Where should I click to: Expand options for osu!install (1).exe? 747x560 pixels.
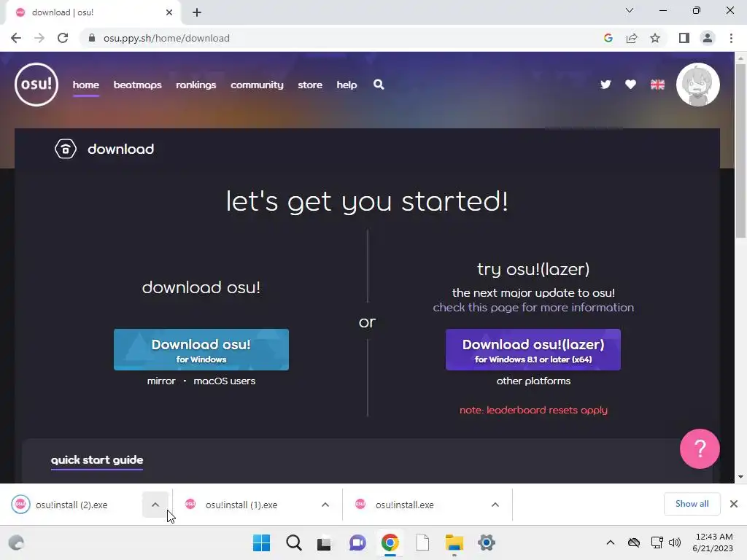325,505
